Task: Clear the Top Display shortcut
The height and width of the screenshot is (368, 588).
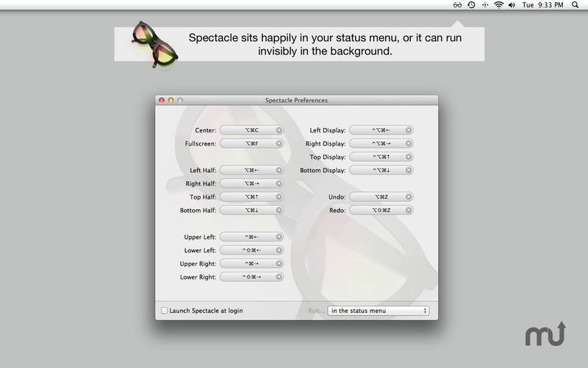Action: pos(409,157)
